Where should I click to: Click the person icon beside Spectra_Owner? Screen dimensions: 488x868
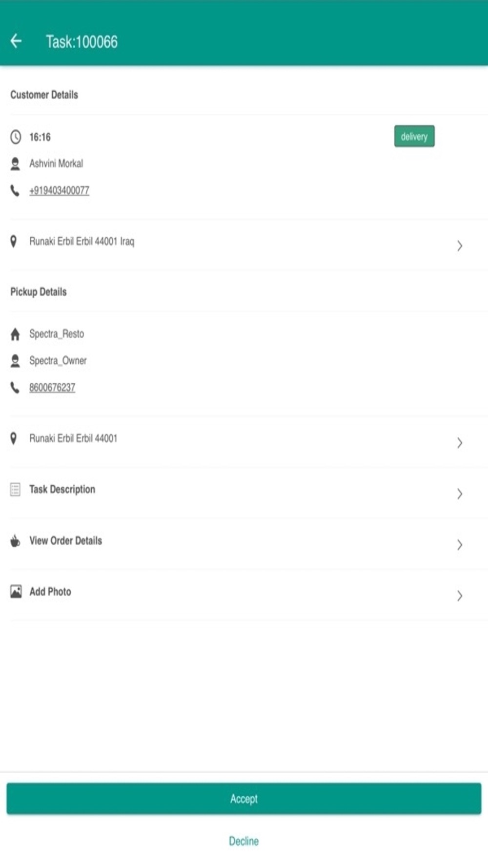(15, 361)
